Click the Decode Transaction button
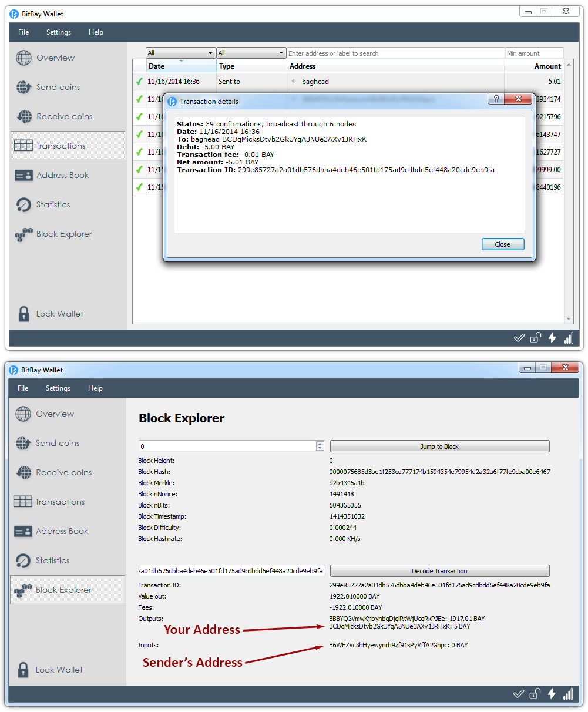 [x=439, y=571]
